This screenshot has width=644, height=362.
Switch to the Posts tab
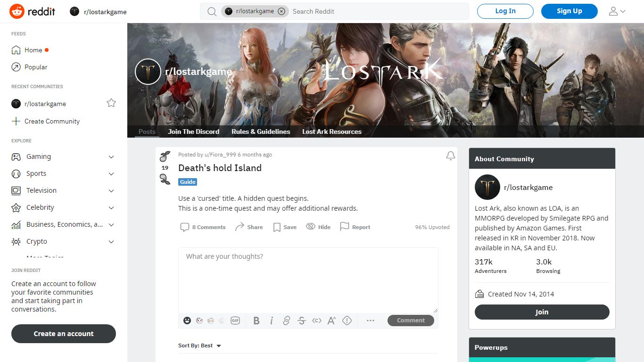click(x=147, y=132)
